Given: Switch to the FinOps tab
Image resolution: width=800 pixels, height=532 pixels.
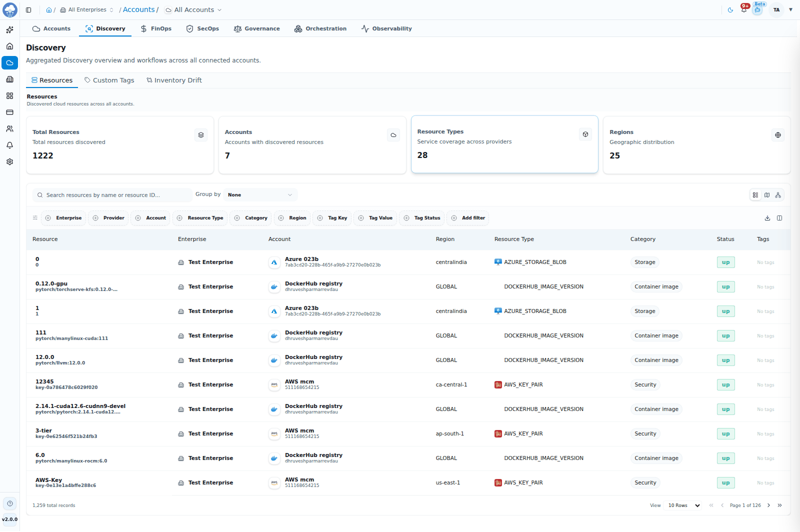Looking at the screenshot, I should coord(156,28).
